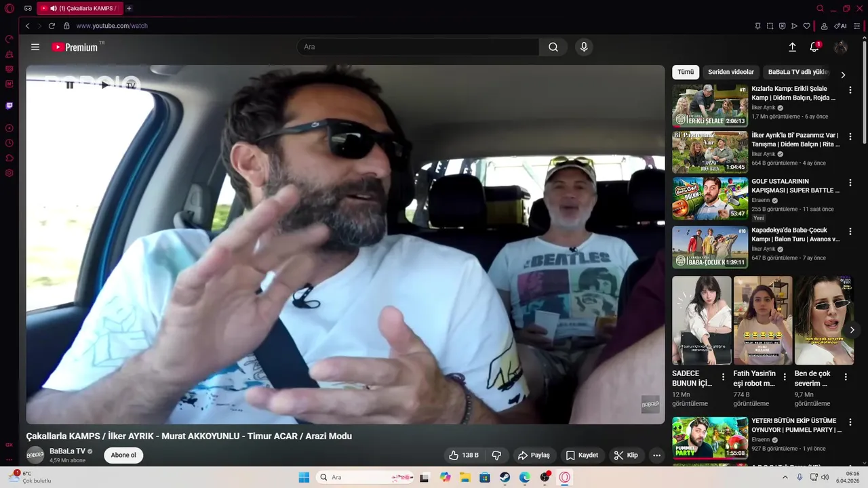The width and height of the screenshot is (868, 488).
Task: Open İlker Ayrık'la Bi' Pazarımız Var video
Action: pos(710,152)
